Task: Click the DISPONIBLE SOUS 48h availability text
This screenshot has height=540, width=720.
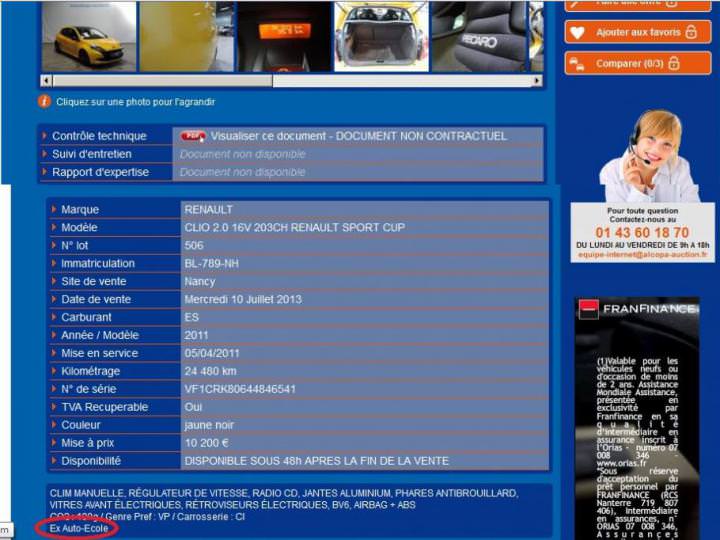Action: coord(316,461)
